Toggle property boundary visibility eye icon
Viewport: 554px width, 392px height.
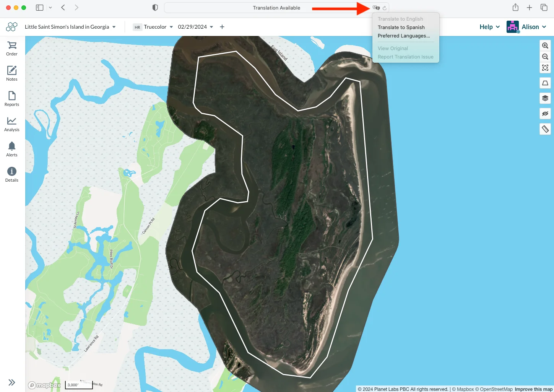pos(545,114)
